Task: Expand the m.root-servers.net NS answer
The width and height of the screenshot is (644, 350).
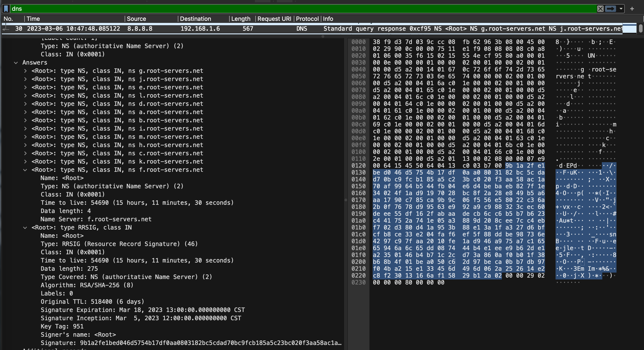Action: pos(25,137)
